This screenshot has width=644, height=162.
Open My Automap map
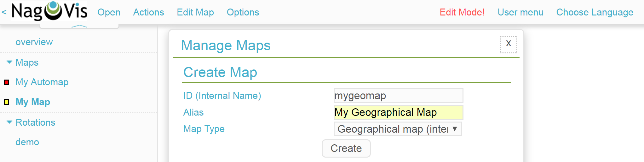[42, 82]
